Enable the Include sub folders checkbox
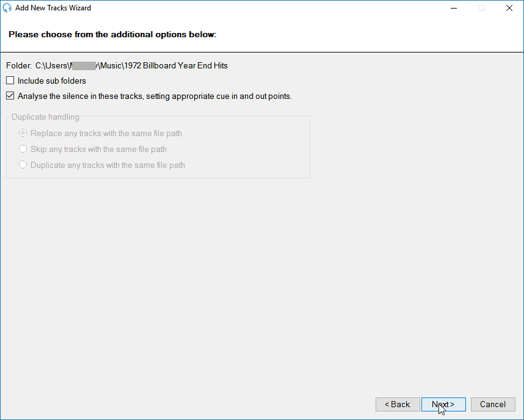Viewport: 524px width, 420px height. tap(10, 80)
